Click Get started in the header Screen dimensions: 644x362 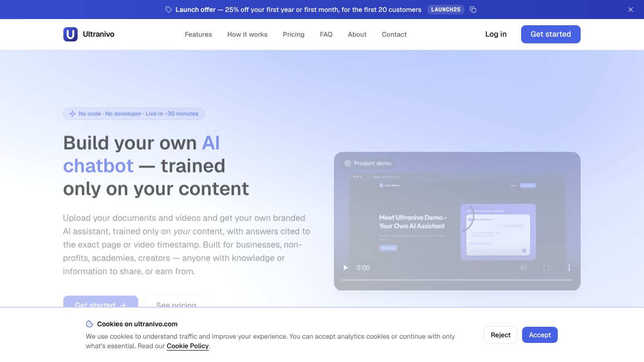coord(551,34)
